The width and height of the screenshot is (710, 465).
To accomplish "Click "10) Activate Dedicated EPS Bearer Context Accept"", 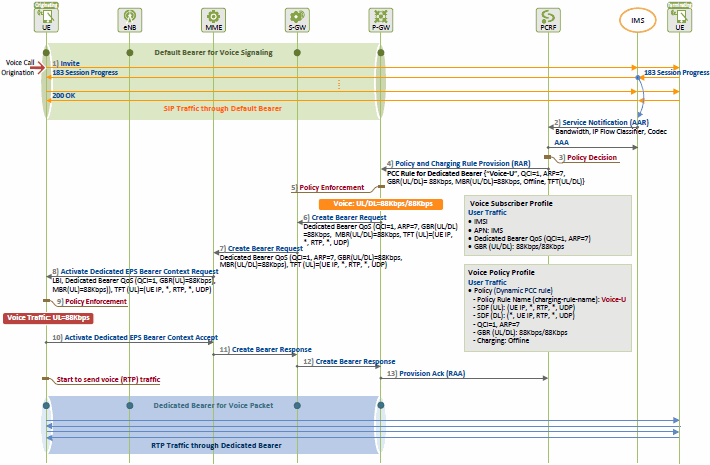I will [135, 338].
